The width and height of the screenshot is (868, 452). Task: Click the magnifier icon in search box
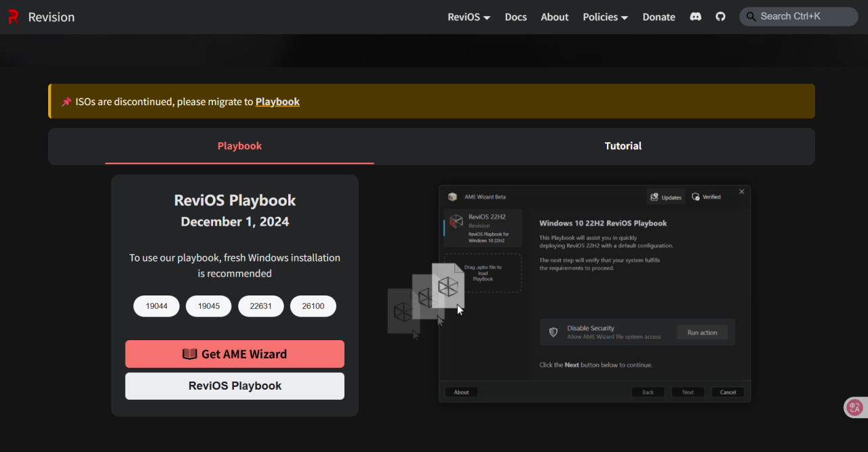coord(750,16)
